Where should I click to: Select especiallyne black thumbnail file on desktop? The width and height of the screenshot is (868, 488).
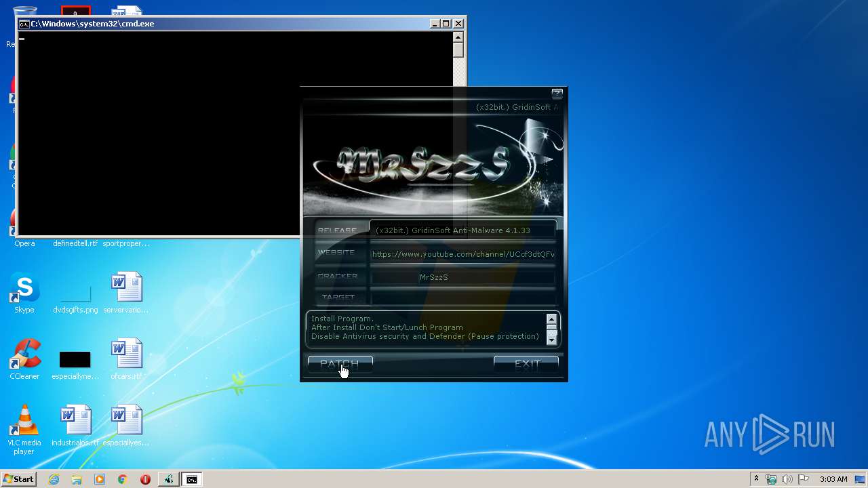[75, 365]
